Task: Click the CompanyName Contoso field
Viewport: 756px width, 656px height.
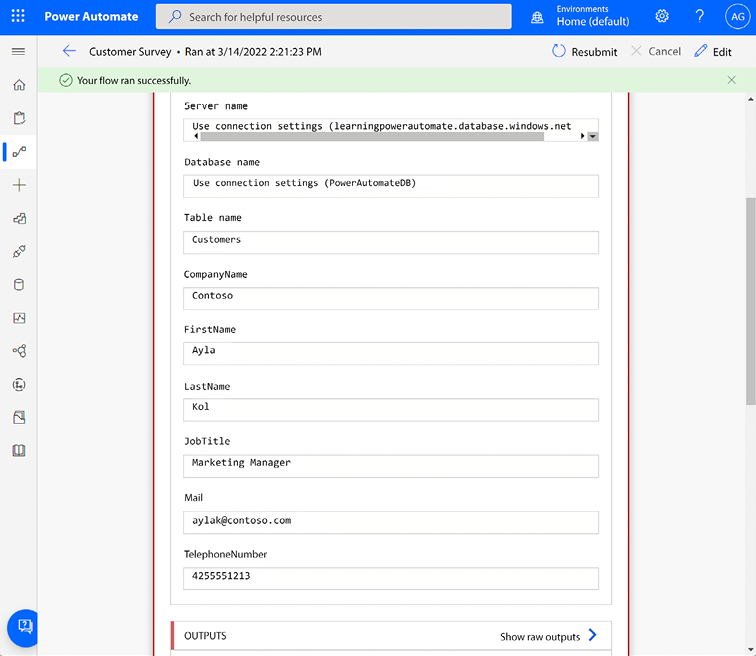Action: (x=391, y=298)
